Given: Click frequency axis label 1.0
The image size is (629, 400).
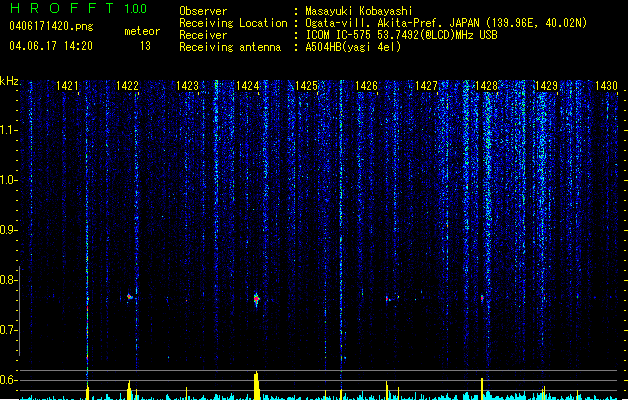Looking at the screenshot, I should [9, 180].
